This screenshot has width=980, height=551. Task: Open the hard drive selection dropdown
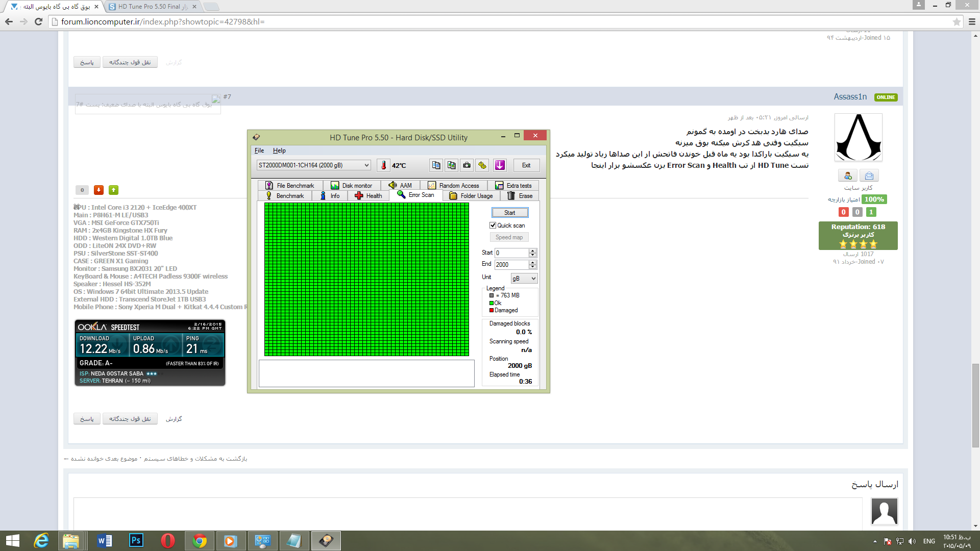pos(366,165)
